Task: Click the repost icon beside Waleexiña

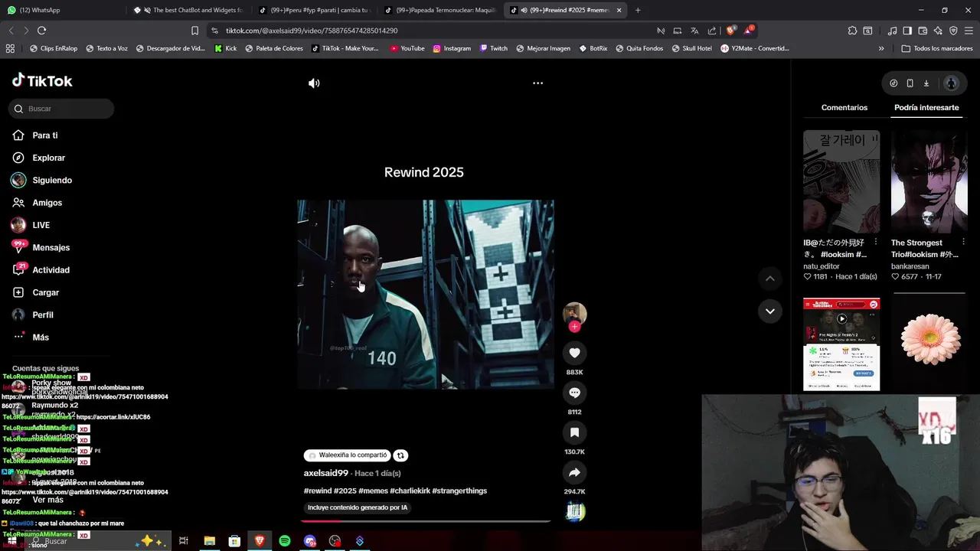Action: coord(400,455)
